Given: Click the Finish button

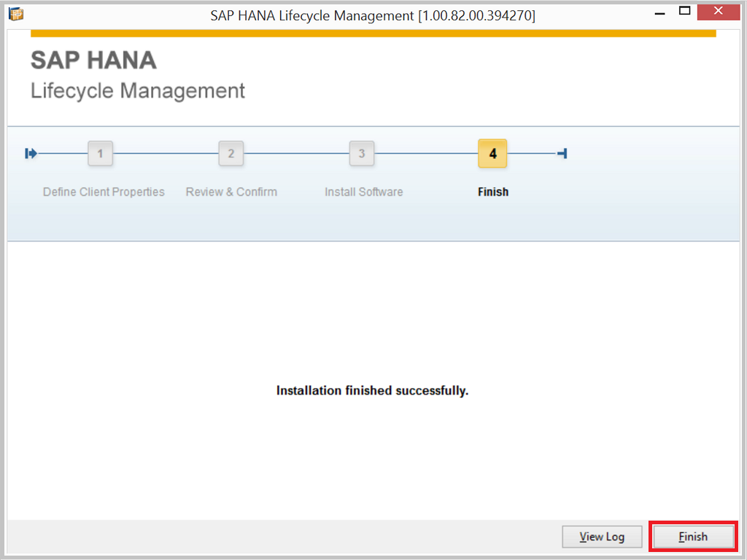Looking at the screenshot, I should click(x=693, y=537).
